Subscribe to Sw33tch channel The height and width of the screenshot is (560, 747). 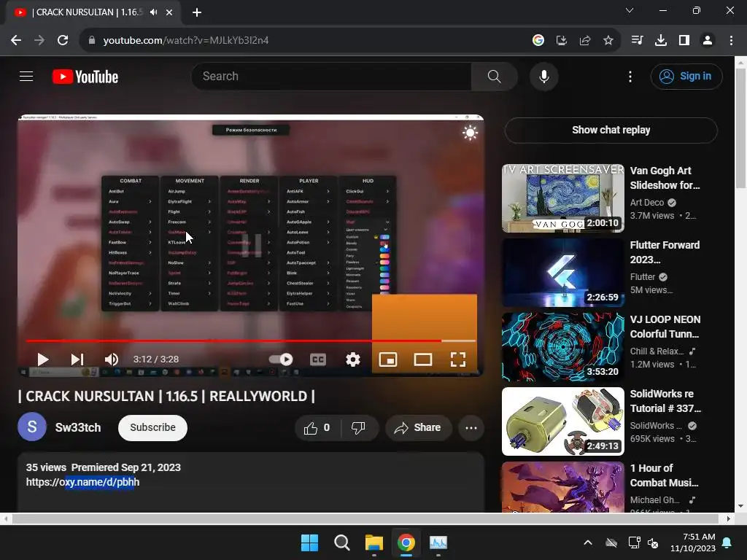[x=152, y=427]
